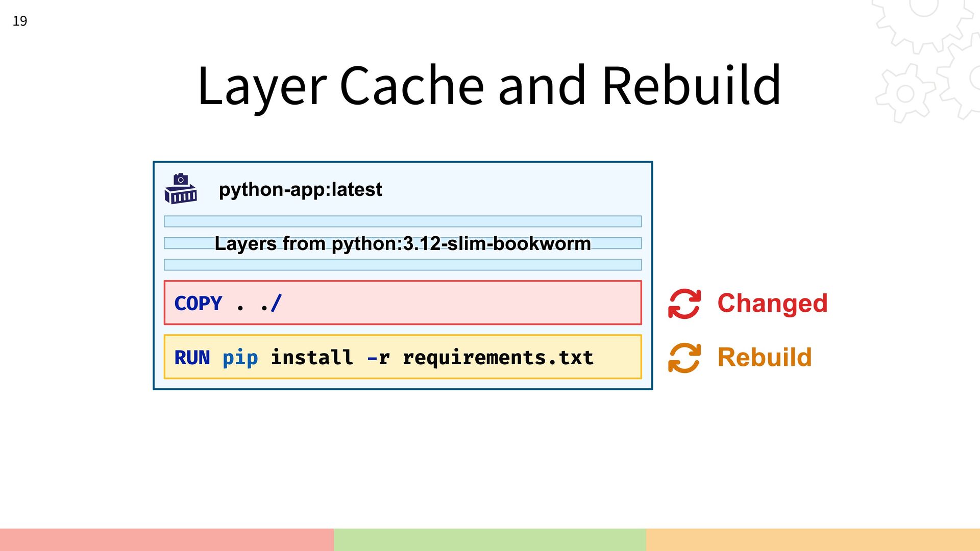
Task: Click the "COPY" keyword
Action: pos(198,303)
